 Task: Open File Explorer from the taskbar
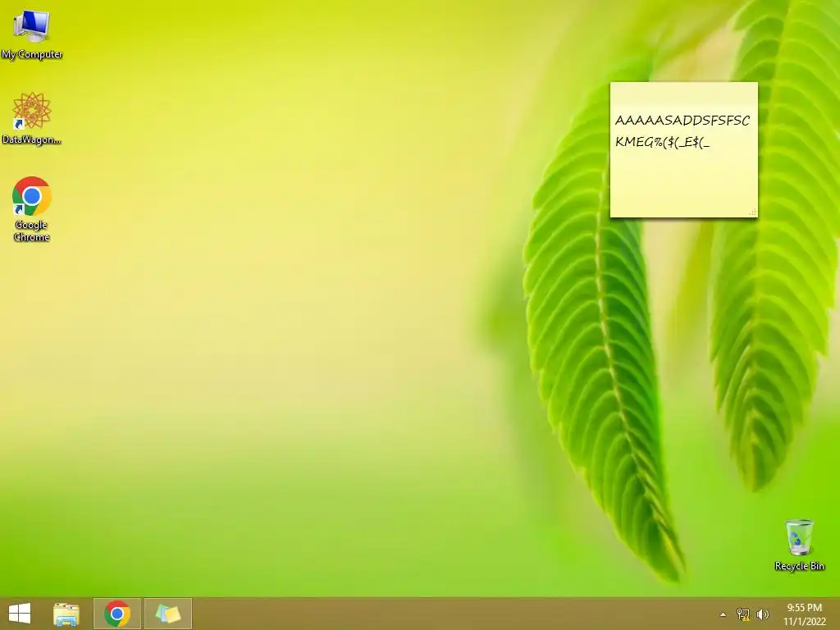[66, 614]
